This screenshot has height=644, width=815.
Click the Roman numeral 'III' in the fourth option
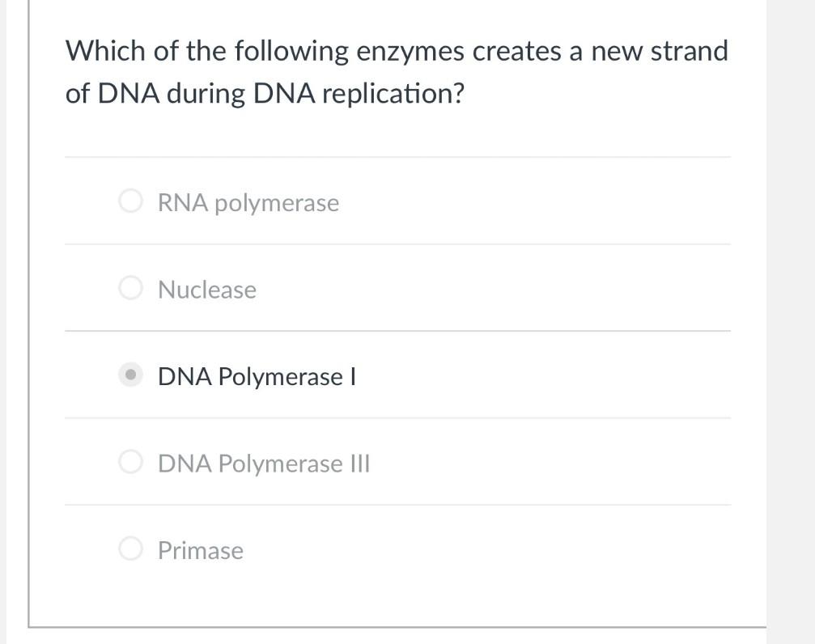click(359, 463)
